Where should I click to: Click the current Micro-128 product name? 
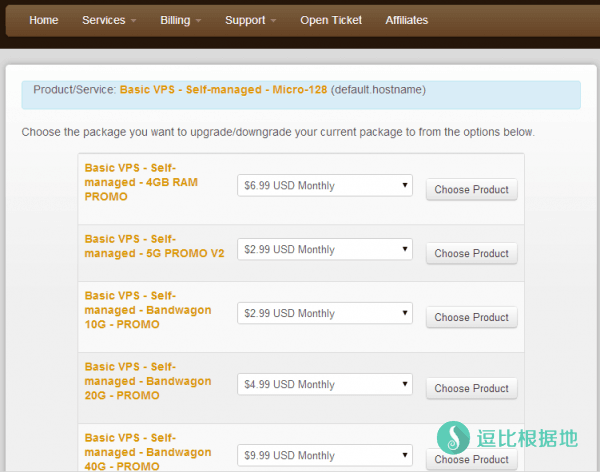point(223,90)
